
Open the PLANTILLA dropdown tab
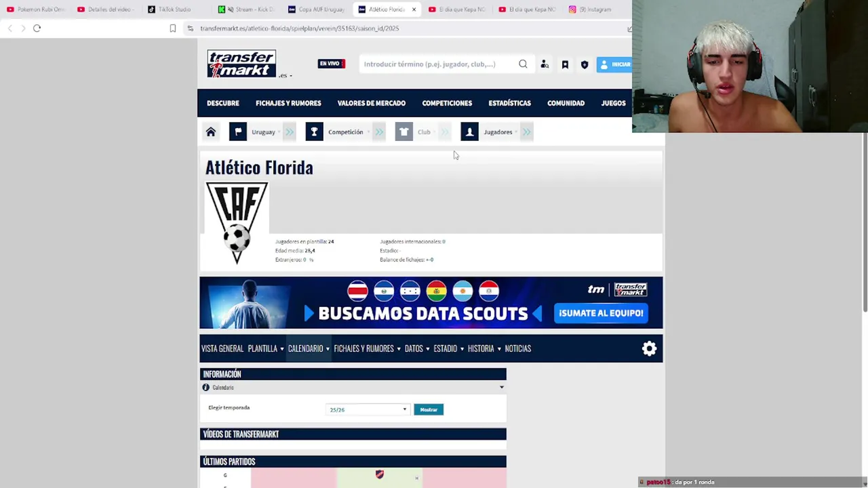click(x=265, y=349)
